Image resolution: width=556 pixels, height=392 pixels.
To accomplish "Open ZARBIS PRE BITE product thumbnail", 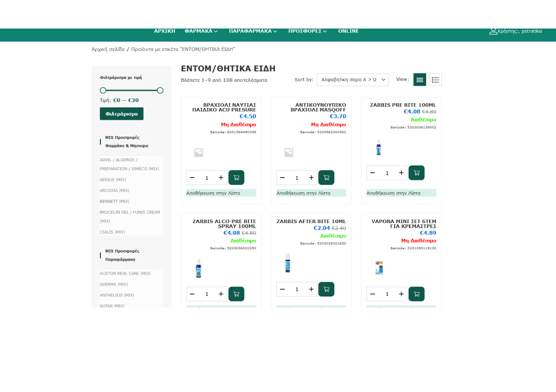I will click(379, 147).
